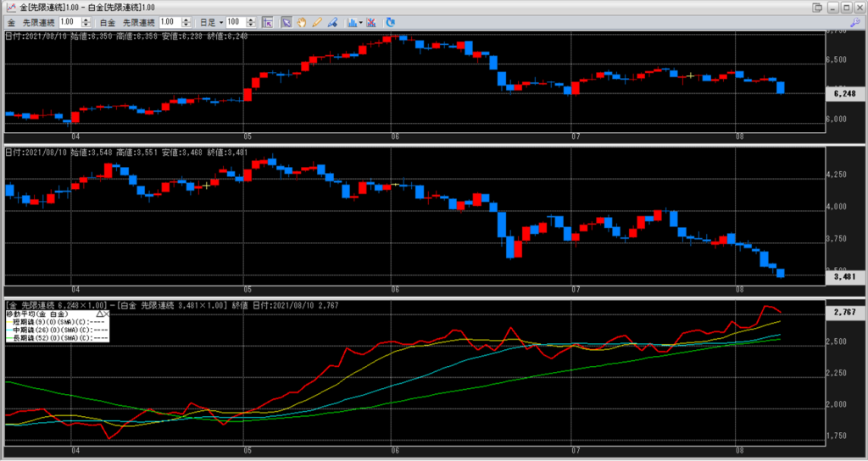Open dropdown arrow next to indicators icon
This screenshot has width=868, height=461.
click(x=360, y=21)
